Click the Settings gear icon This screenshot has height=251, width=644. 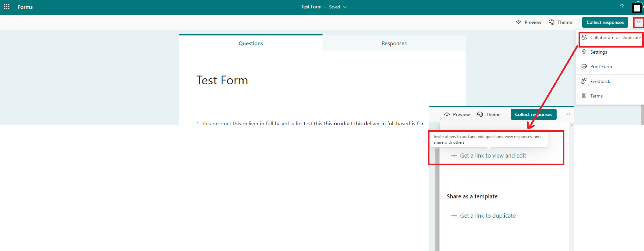point(584,52)
